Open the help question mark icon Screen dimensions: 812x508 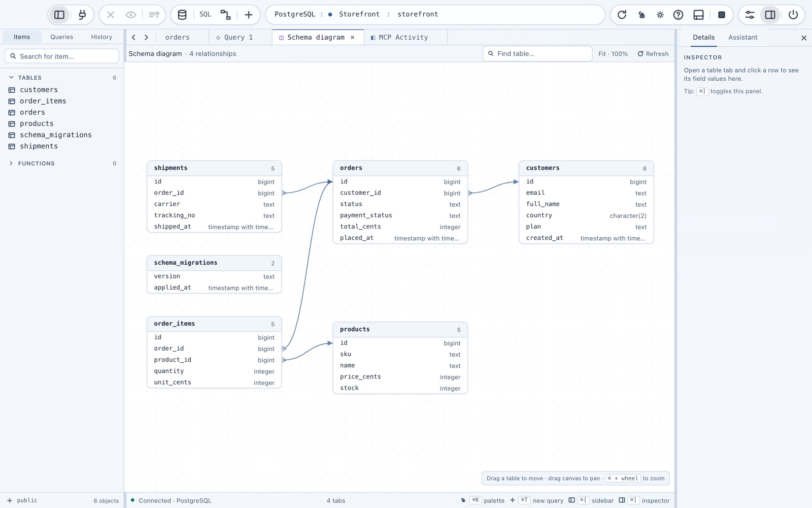tap(678, 15)
